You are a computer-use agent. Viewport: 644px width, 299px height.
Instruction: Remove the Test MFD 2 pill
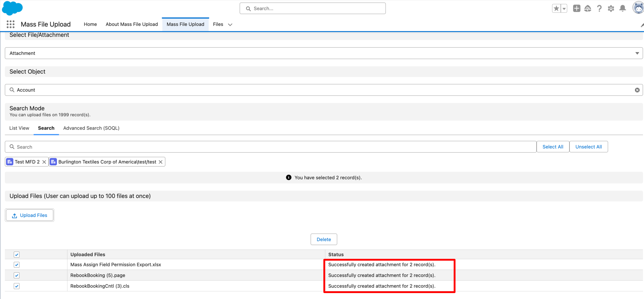click(44, 162)
